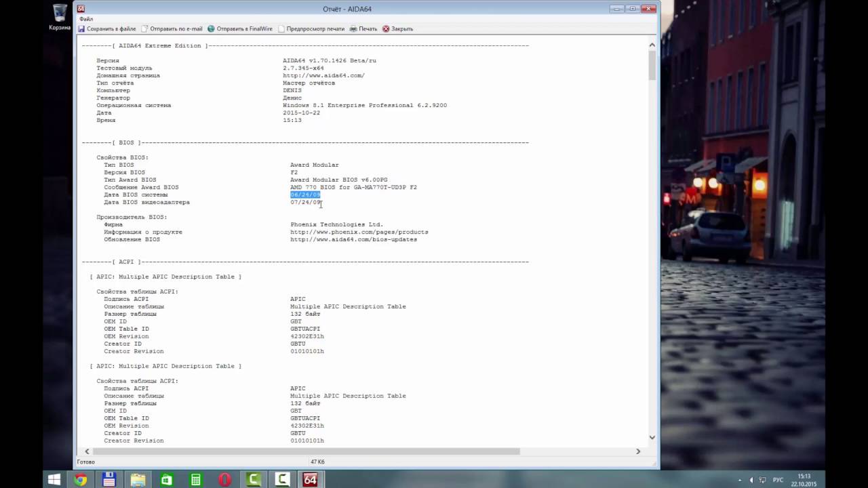Click '47 Кб' size in status bar
868x488 pixels.
pyautogui.click(x=318, y=462)
